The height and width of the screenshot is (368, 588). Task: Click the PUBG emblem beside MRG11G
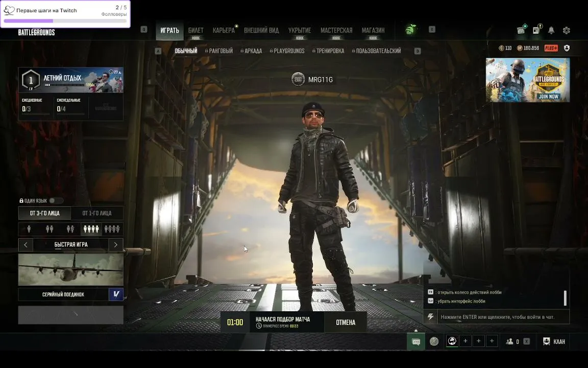pos(298,79)
